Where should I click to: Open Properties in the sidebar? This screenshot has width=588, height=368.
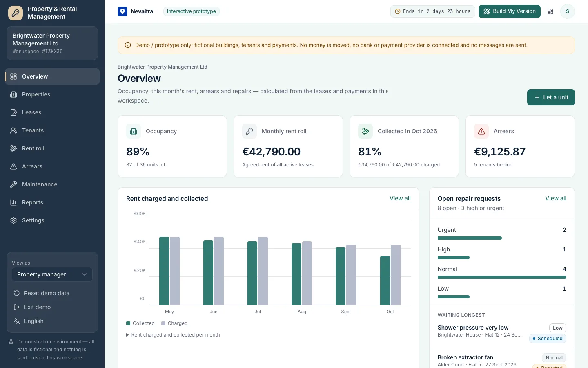(x=52, y=94)
